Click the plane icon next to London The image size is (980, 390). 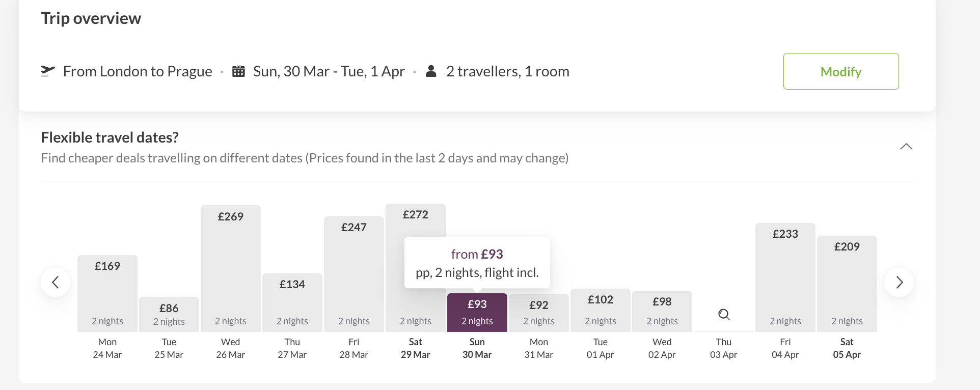48,71
